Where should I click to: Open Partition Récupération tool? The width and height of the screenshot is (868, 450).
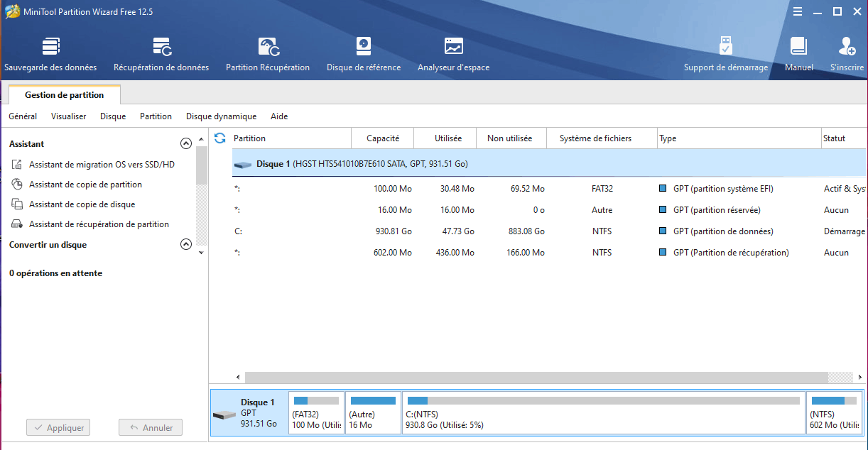pyautogui.click(x=268, y=54)
